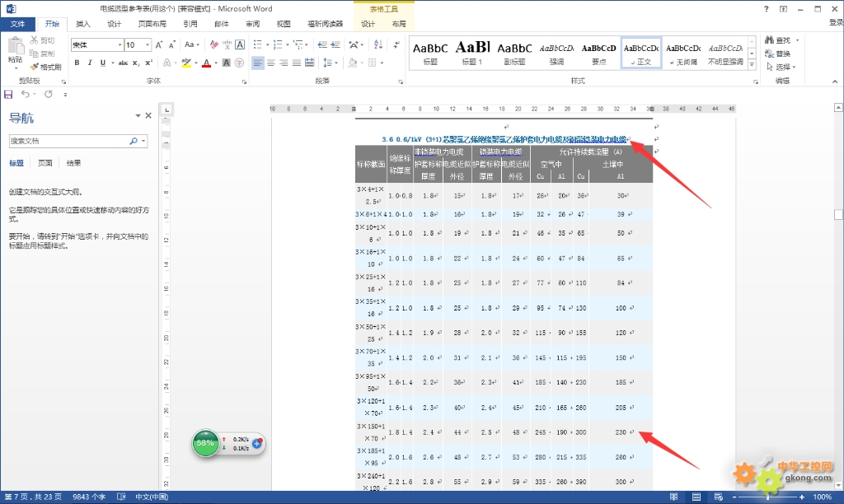Open the View ribbon tab

(284, 24)
